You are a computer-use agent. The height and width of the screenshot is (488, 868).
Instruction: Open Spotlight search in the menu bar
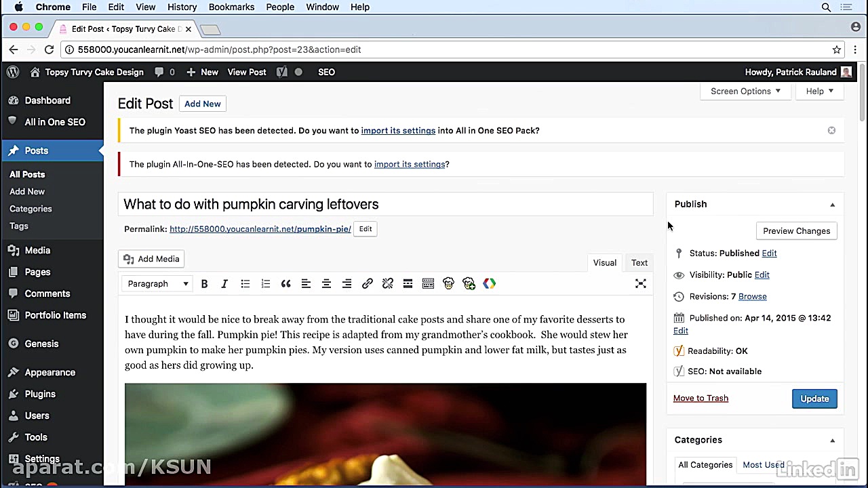click(826, 7)
